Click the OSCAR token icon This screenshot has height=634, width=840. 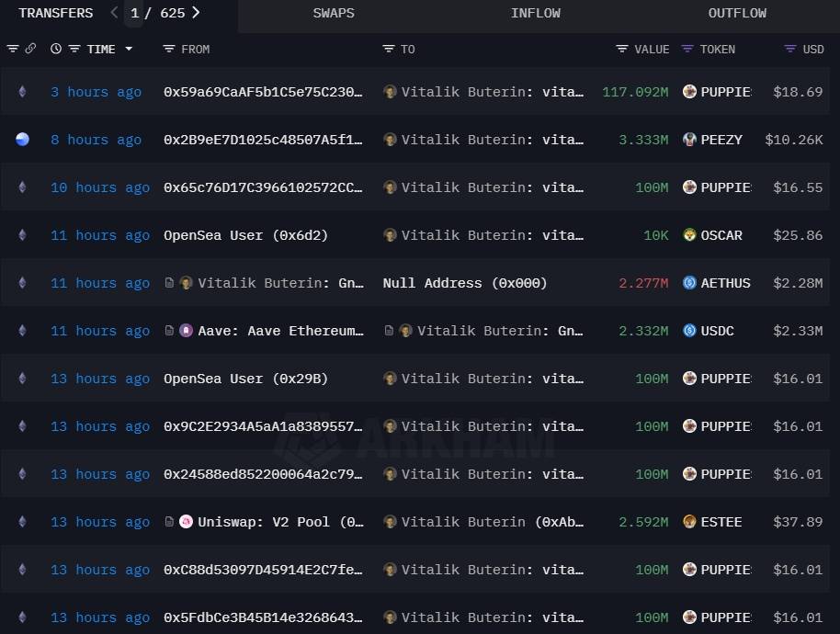pos(689,234)
